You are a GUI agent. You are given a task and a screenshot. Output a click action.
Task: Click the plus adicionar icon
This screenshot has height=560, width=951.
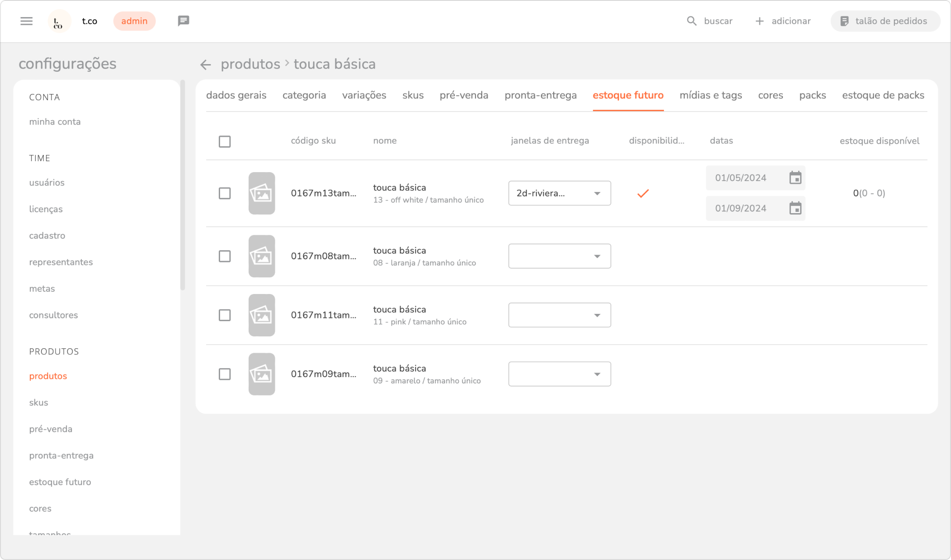point(760,21)
